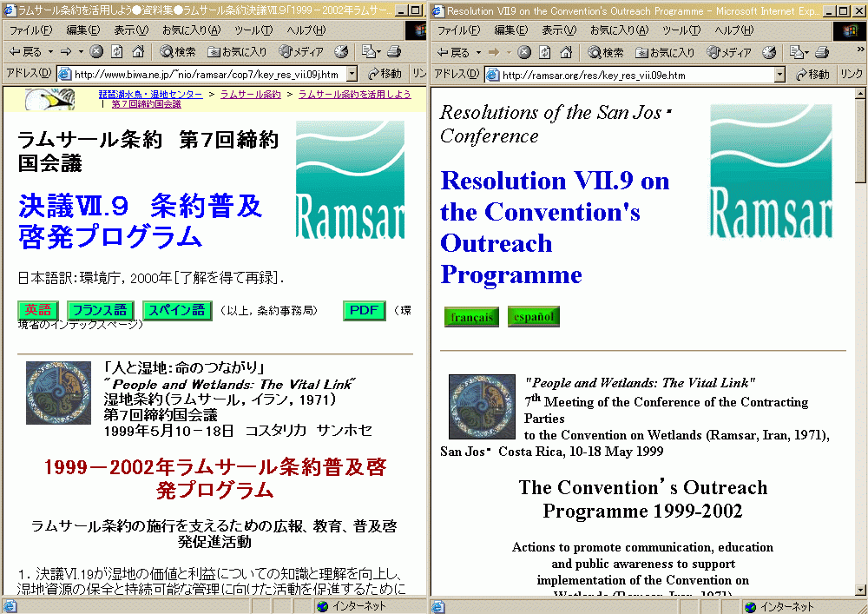This screenshot has height=614, width=868.
Task: Open ヘルプ(H) menu in right window
Action: click(734, 30)
